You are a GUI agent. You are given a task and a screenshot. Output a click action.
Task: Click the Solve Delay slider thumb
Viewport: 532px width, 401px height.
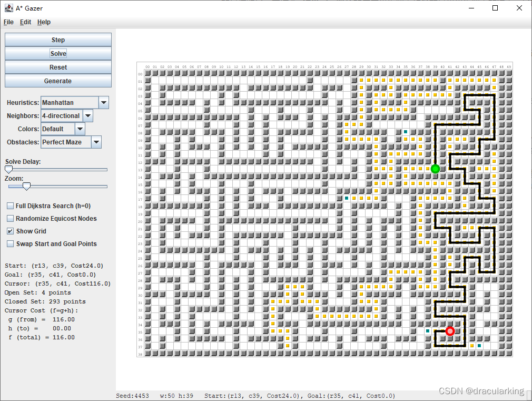tap(9, 169)
